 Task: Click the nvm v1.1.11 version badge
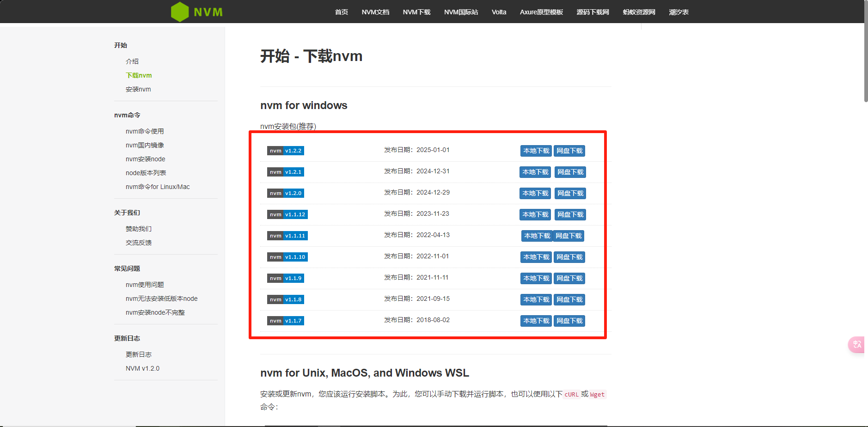coord(287,236)
